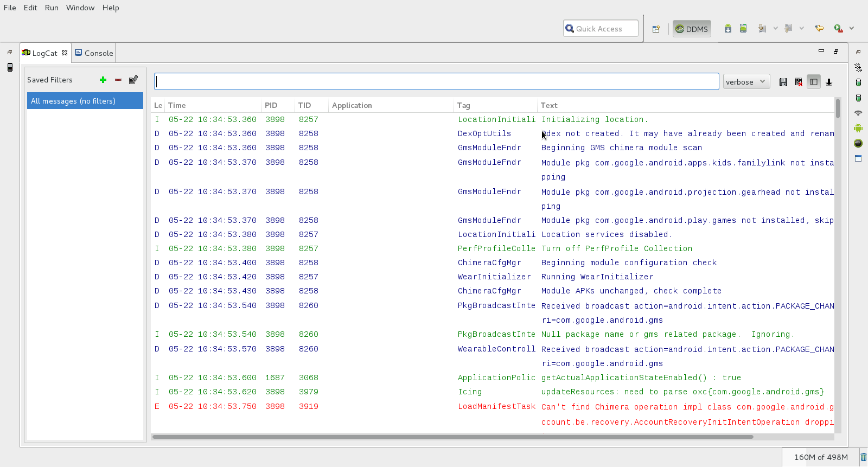Focus the Quick Access search field
This screenshot has height=467, width=868.
601,29
